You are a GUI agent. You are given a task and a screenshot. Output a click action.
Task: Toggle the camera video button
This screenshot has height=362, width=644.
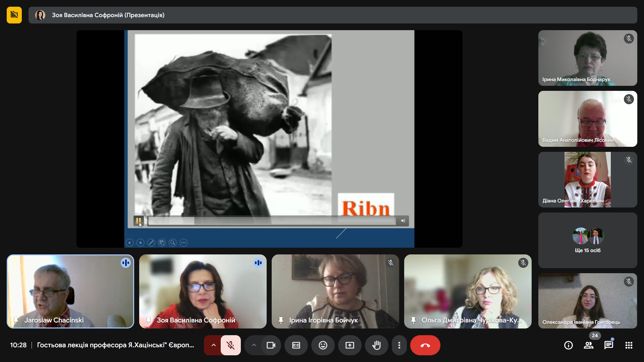tap(271, 345)
